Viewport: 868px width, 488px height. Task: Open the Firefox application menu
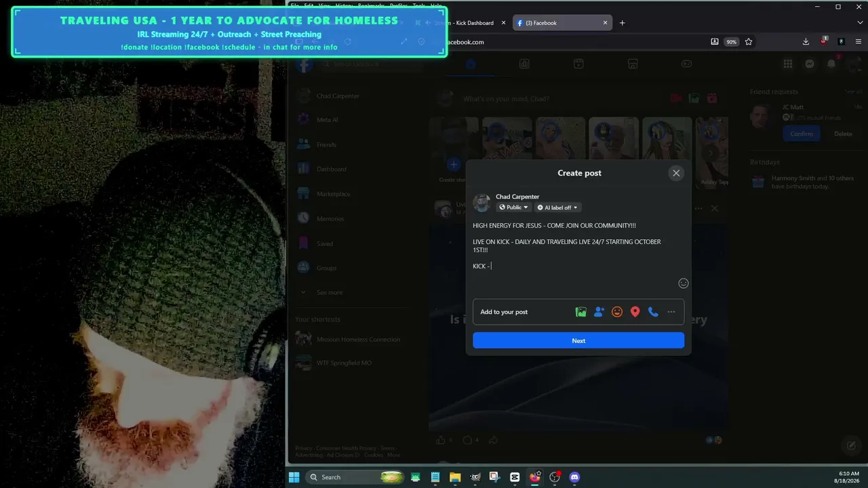(859, 42)
